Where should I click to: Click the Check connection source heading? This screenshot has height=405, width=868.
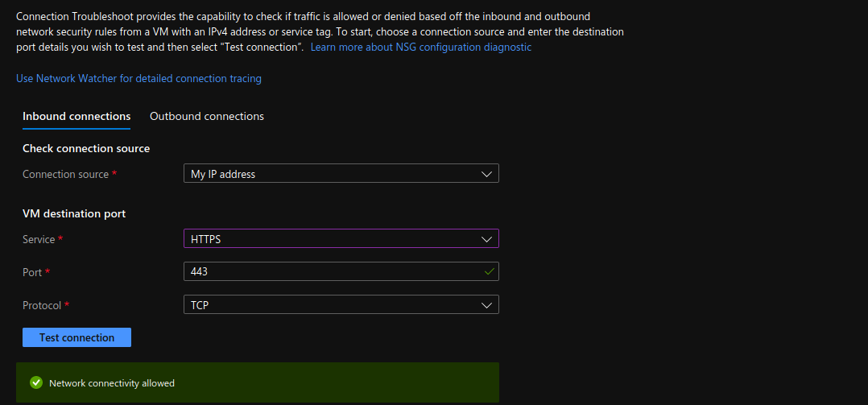(86, 148)
